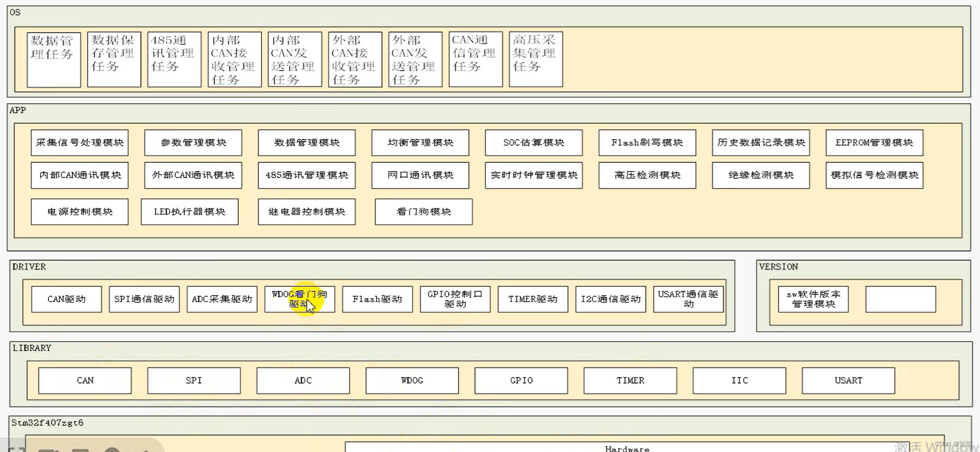Click the SOC估算模块 box
This screenshot has height=452, width=980.
[x=534, y=143]
